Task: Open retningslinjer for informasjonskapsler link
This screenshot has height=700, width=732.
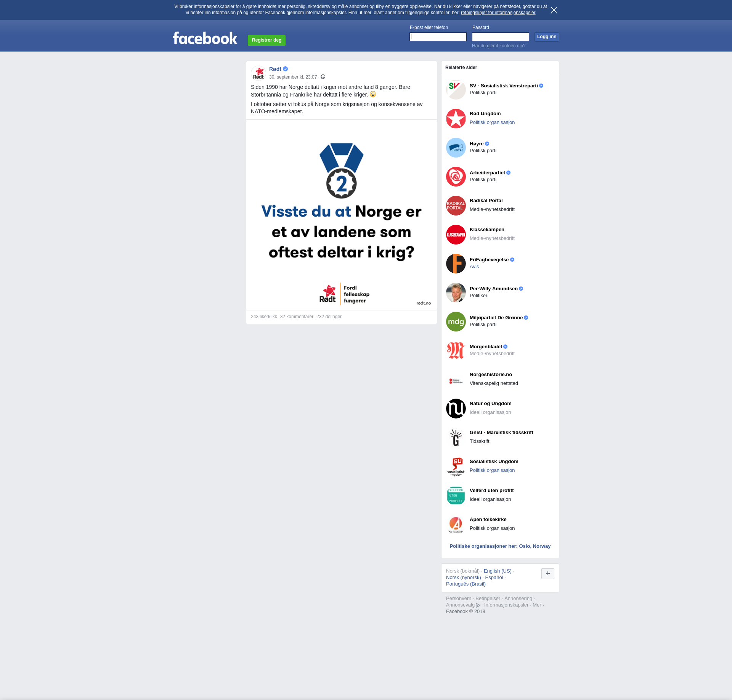Action: (x=498, y=13)
